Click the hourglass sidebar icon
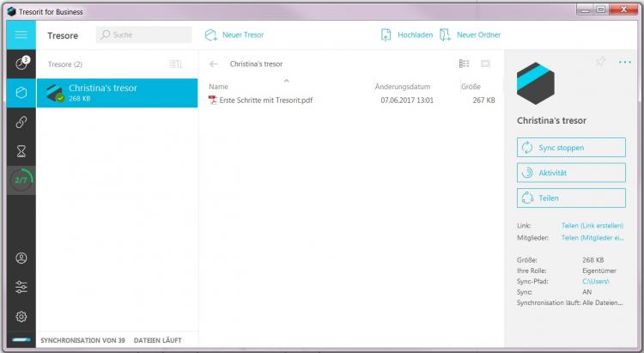Image resolution: width=644 pixels, height=353 pixels. [x=21, y=151]
